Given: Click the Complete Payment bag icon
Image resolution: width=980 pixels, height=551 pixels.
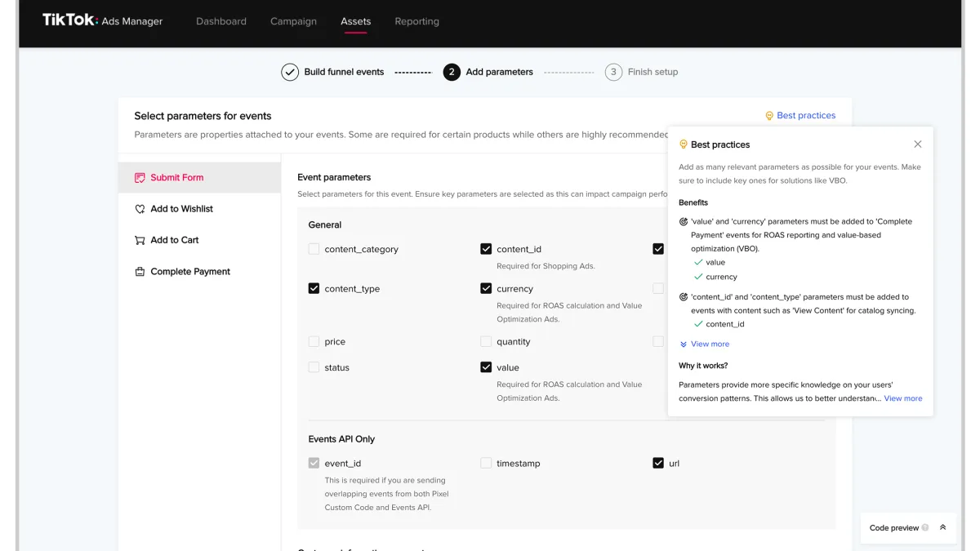Looking at the screenshot, I should (x=140, y=272).
